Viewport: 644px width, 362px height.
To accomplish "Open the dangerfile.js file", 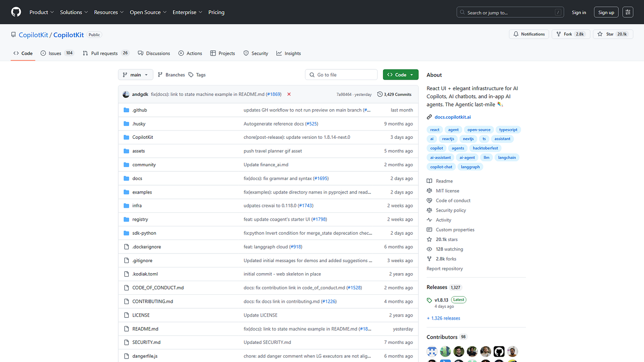I will [x=145, y=356].
